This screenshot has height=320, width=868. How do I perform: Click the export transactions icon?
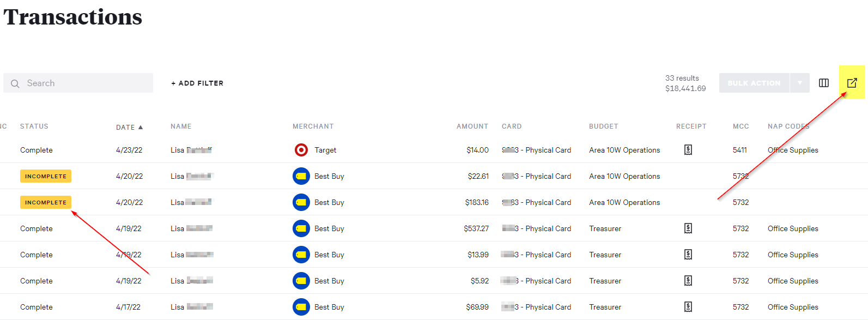(x=852, y=83)
